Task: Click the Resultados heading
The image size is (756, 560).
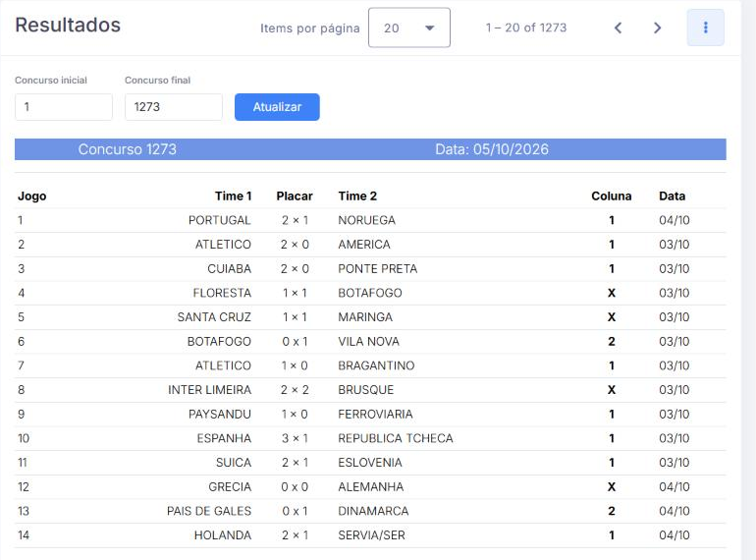Action: pos(68,26)
